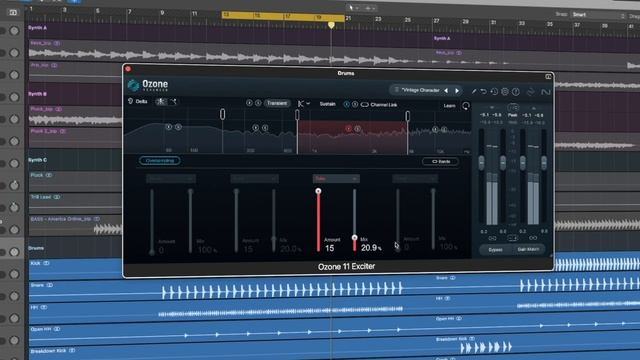Click the first crossover handle on the spectrum

pos(222,114)
